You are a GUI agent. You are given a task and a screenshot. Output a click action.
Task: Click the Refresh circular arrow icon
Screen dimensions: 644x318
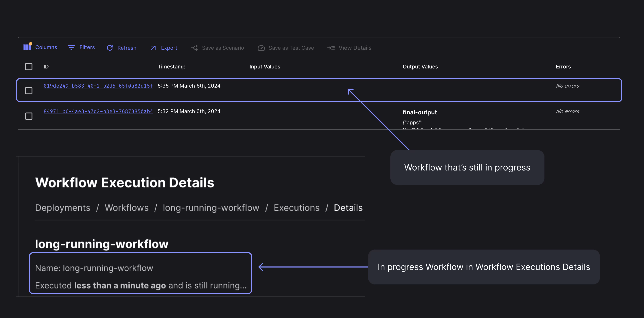click(x=110, y=48)
